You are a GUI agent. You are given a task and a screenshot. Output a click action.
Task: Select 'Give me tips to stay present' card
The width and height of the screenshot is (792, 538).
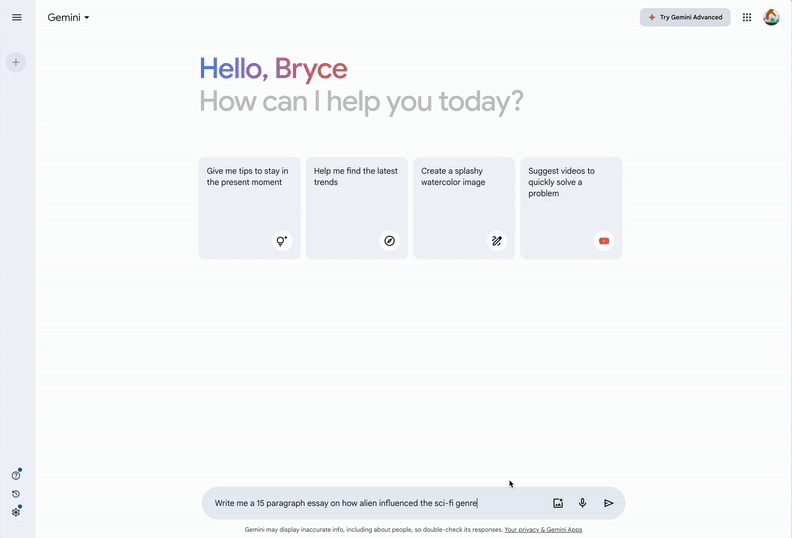249,207
